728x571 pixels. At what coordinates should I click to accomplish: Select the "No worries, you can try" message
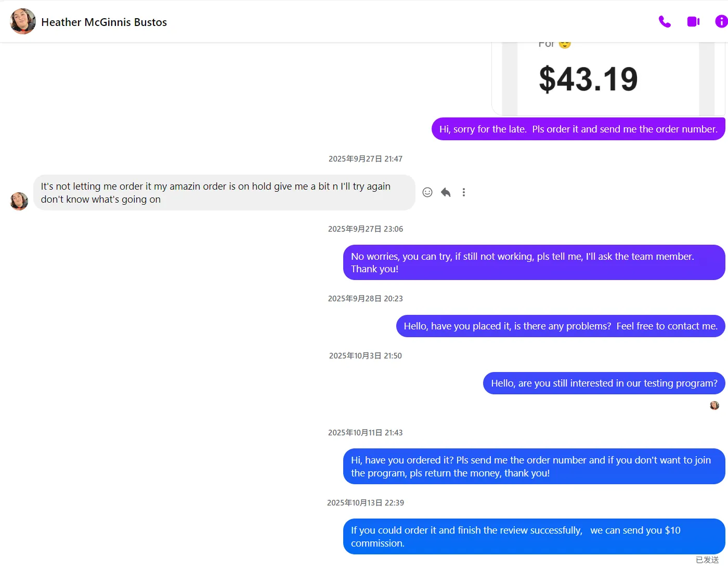(x=534, y=263)
